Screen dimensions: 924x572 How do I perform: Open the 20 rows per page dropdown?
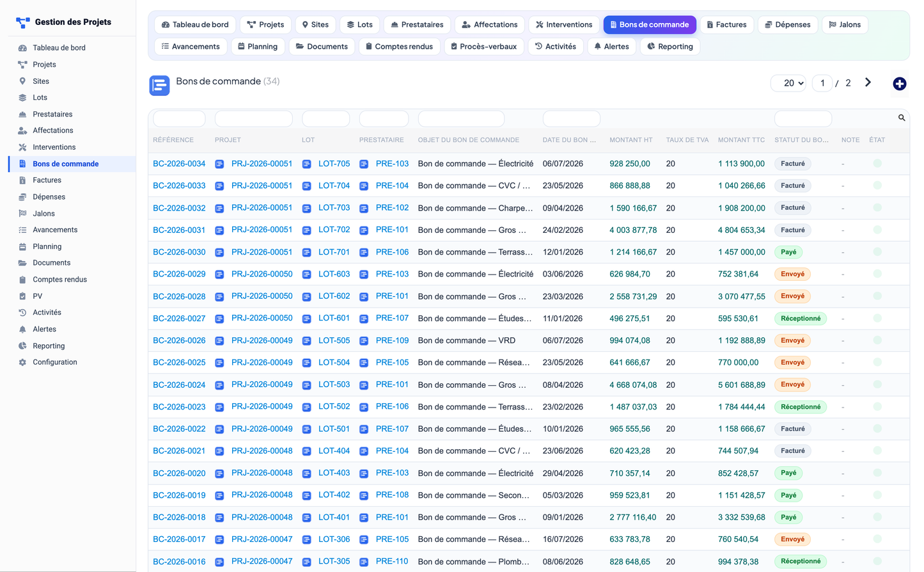click(788, 83)
